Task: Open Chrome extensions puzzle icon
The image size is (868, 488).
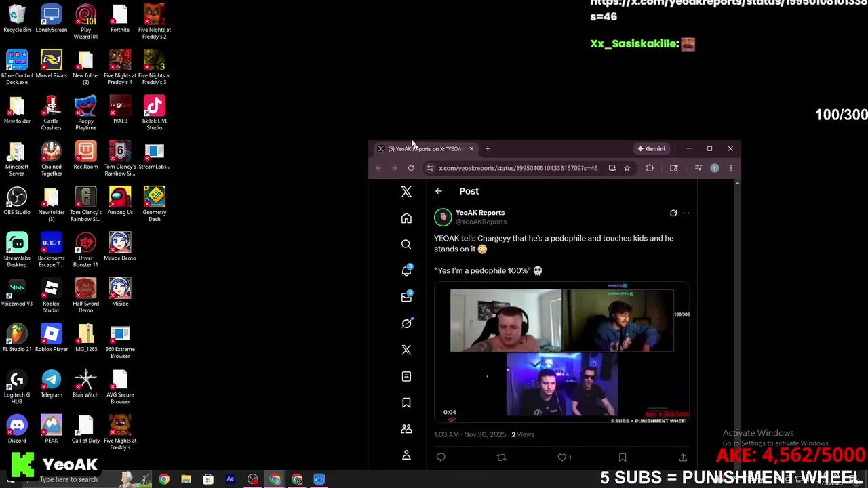Action: click(650, 168)
